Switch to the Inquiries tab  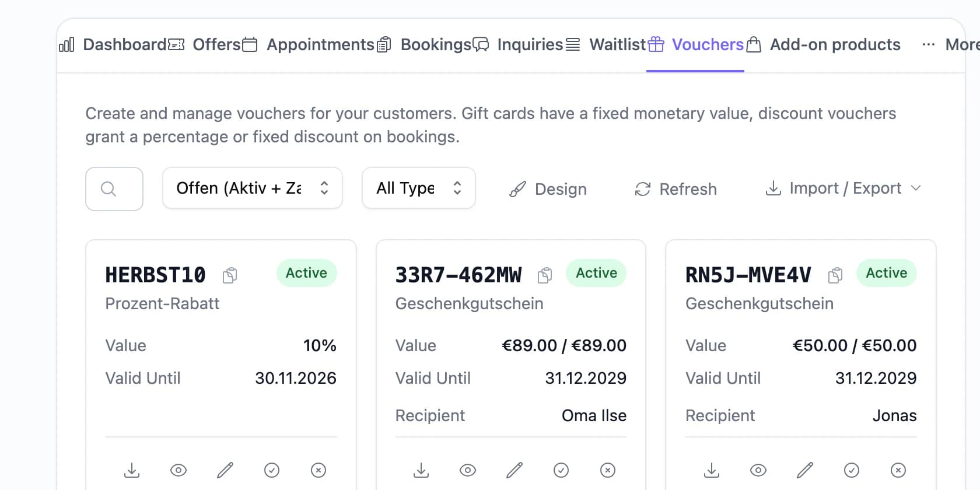[517, 45]
